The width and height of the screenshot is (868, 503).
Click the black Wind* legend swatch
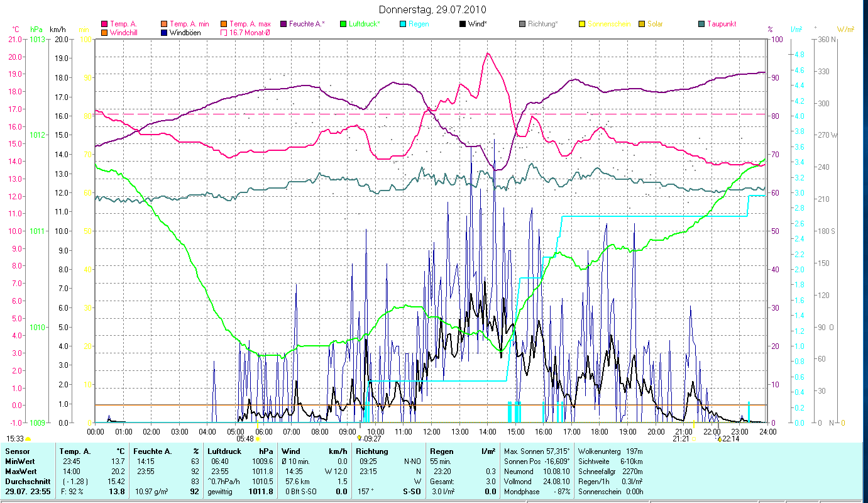[463, 24]
